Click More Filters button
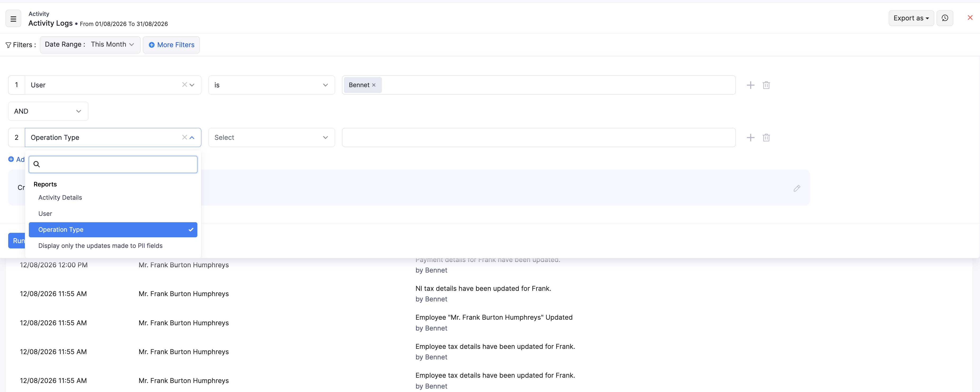Image resolution: width=980 pixels, height=392 pixels. coord(171,44)
